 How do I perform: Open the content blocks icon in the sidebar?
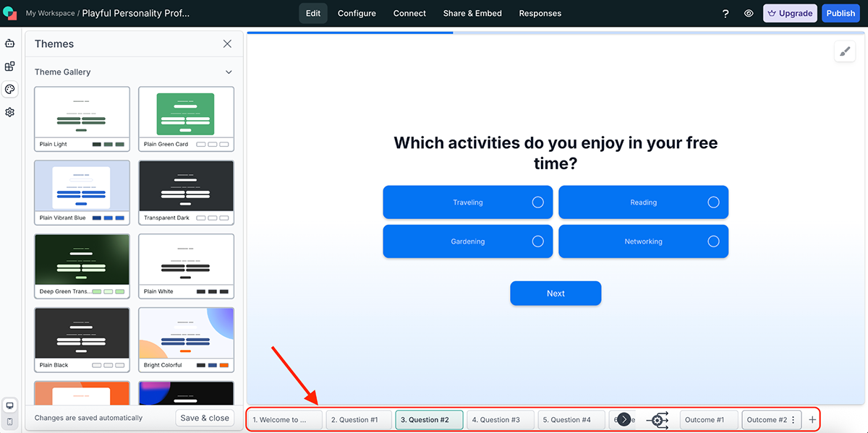point(9,67)
